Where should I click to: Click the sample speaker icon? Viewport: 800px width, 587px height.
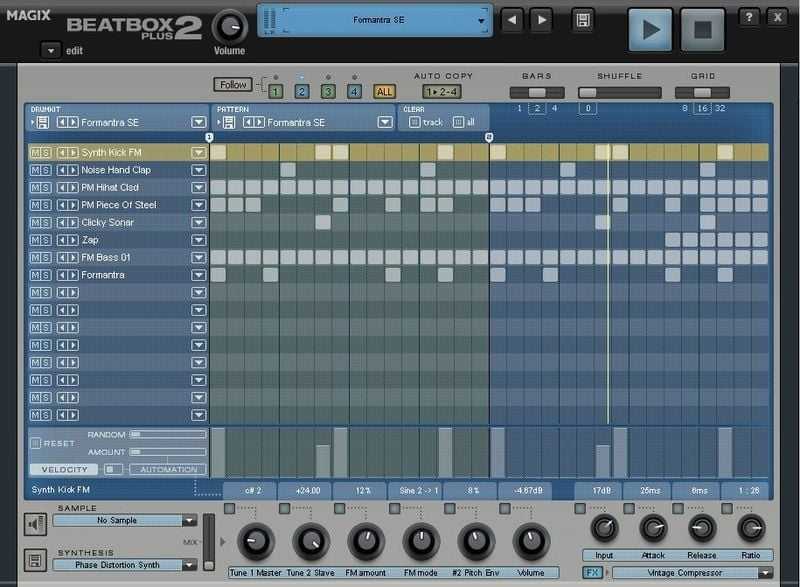coord(35,524)
